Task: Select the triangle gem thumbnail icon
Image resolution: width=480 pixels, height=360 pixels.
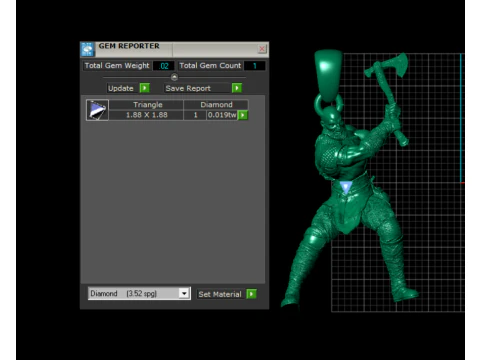Action: 97,110
